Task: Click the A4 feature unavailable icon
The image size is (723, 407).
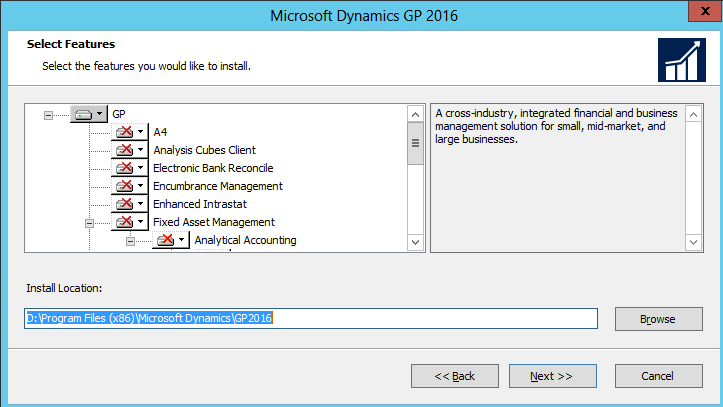Action: (129, 132)
